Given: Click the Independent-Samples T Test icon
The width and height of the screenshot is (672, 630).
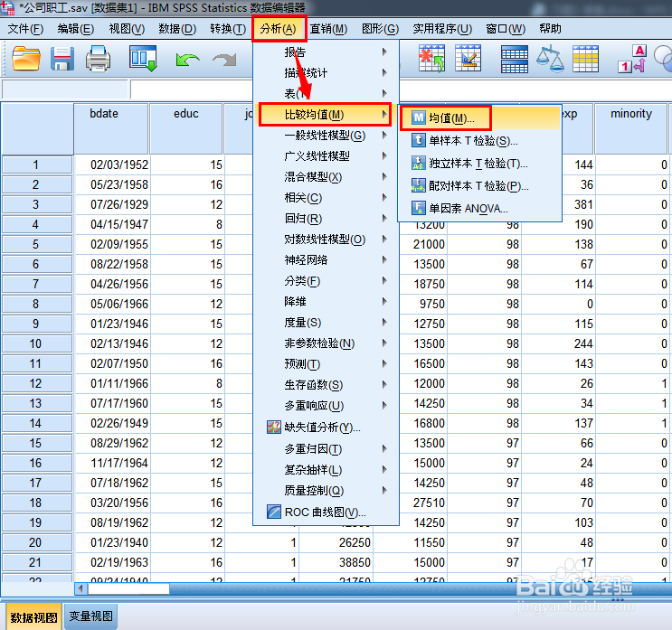Looking at the screenshot, I should (418, 163).
